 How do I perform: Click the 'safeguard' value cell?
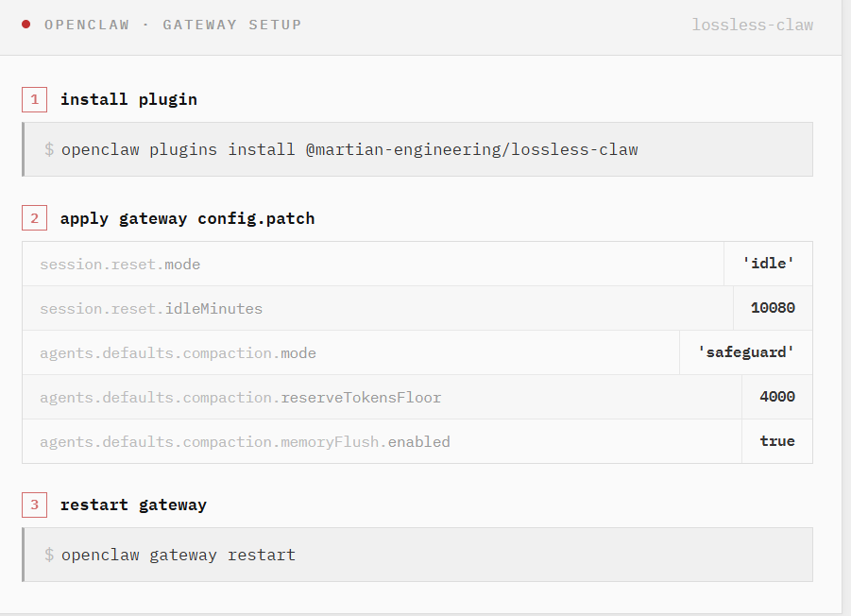746,352
